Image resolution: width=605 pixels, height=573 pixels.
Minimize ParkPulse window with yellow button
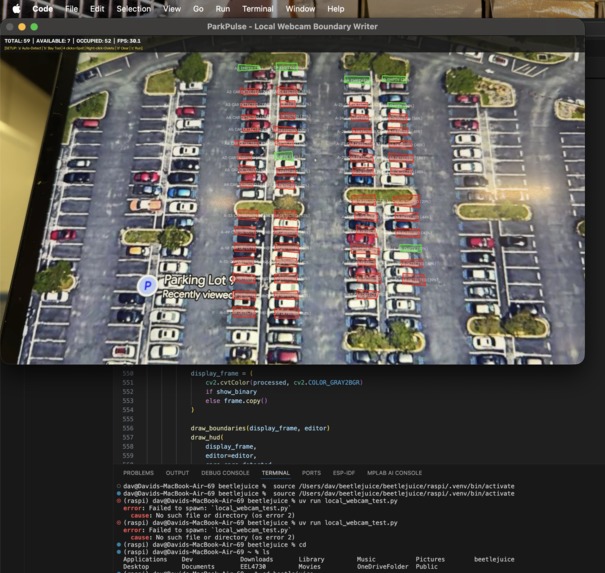22,27
